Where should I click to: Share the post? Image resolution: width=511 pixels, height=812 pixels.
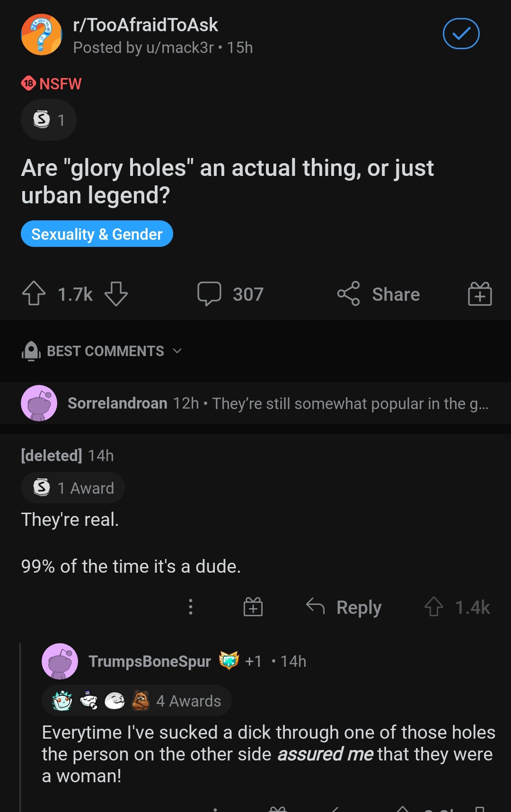tap(379, 294)
